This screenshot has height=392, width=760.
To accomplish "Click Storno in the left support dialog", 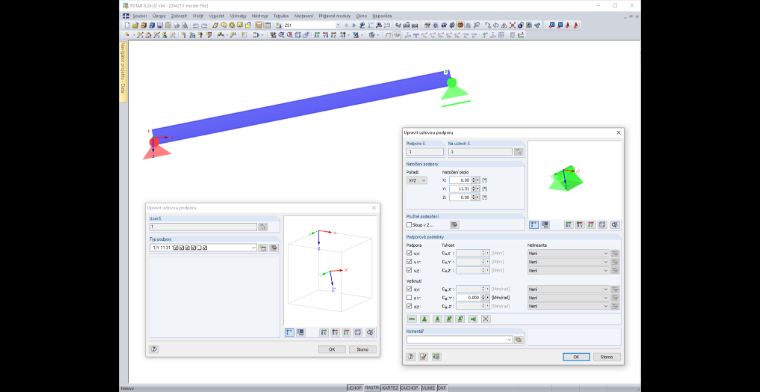I will click(363, 349).
